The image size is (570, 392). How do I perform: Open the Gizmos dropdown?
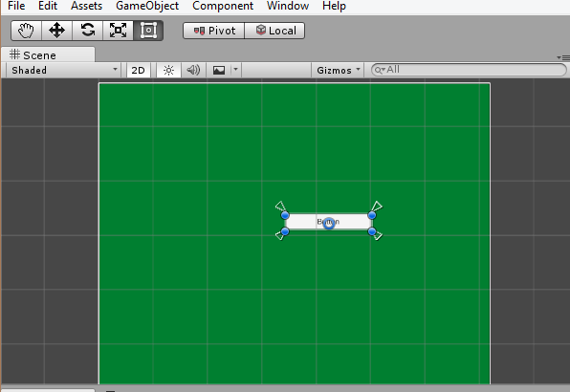[x=338, y=70]
